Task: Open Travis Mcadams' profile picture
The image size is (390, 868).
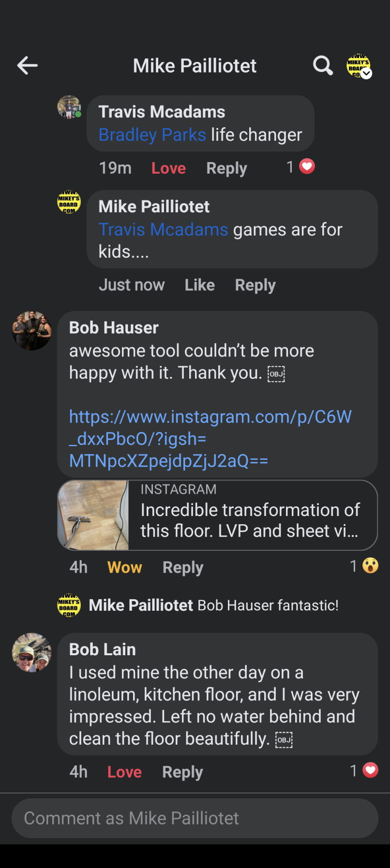Action: [x=69, y=107]
